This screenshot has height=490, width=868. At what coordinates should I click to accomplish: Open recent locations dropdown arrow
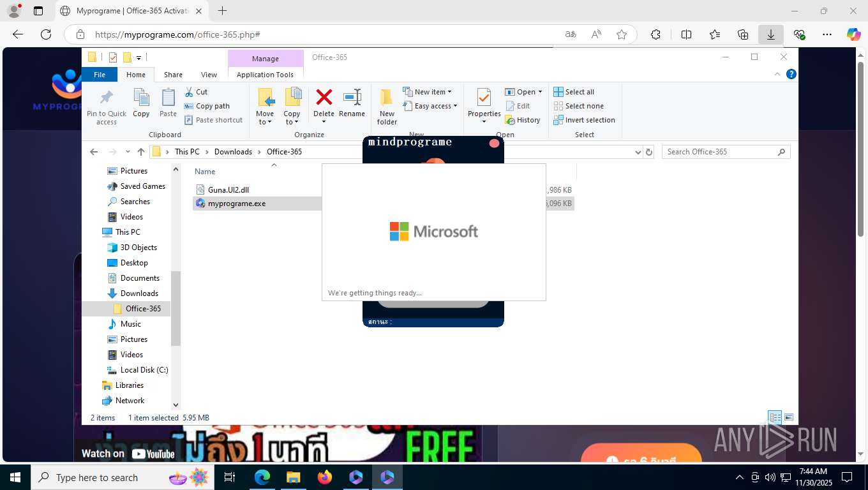click(x=128, y=152)
